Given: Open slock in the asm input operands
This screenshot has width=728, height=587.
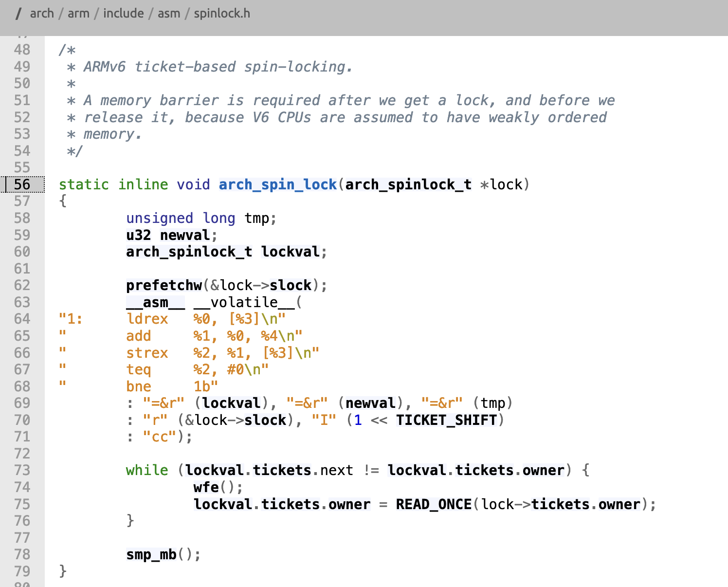Looking at the screenshot, I should tap(265, 420).
